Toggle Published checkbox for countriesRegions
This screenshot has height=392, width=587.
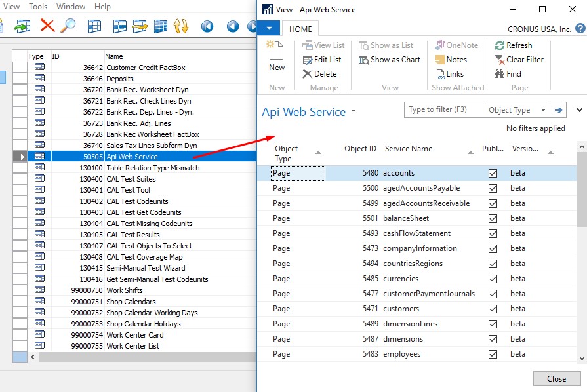tap(493, 264)
